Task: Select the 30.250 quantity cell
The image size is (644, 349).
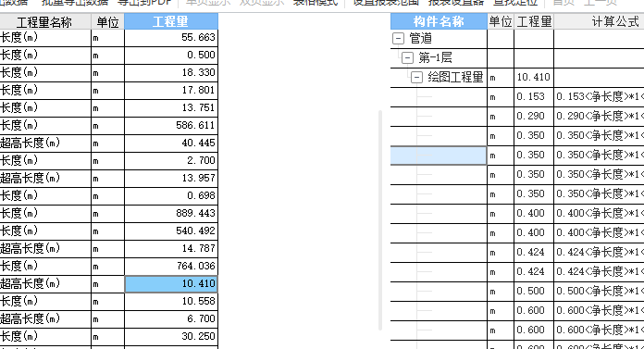Action: coord(171,336)
